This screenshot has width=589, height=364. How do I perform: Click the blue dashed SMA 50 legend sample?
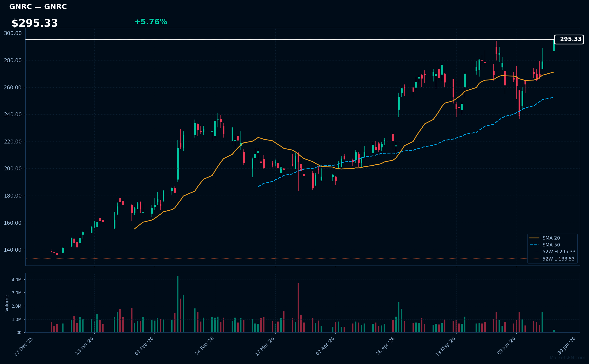click(534, 245)
